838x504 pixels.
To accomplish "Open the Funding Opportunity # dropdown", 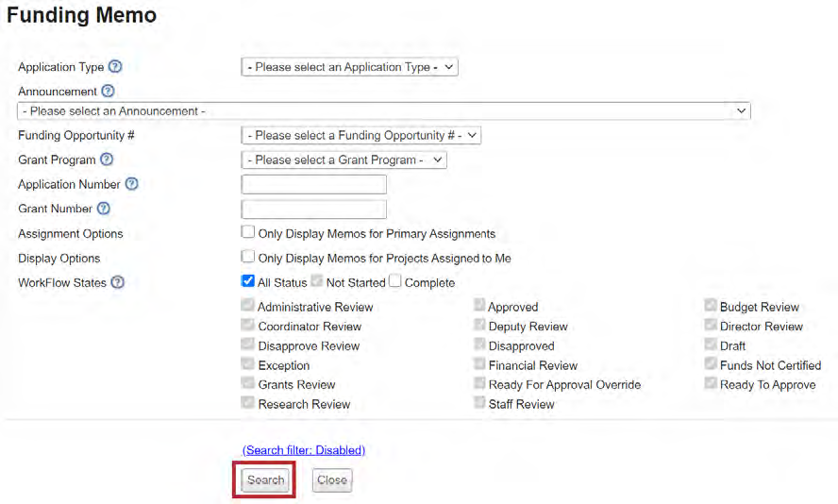I will click(360, 136).
